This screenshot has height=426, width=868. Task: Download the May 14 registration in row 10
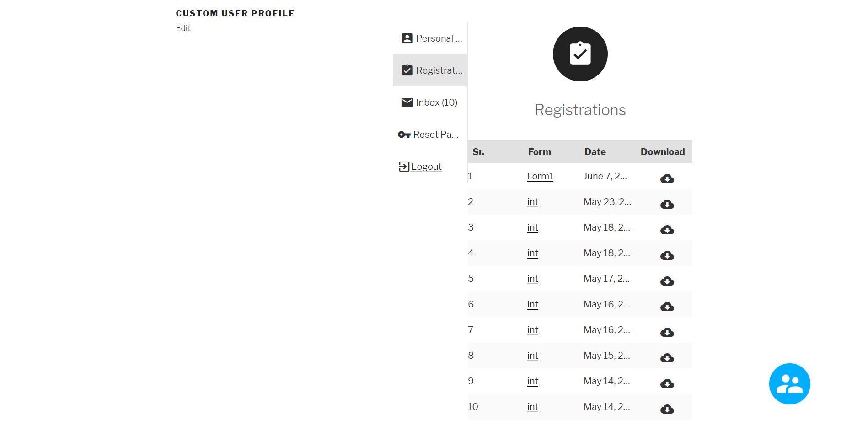tap(667, 410)
